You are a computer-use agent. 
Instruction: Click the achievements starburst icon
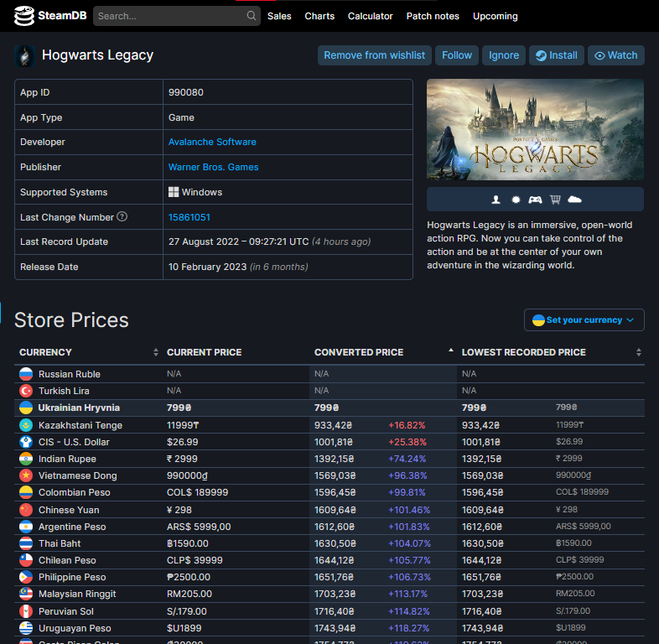[516, 200]
